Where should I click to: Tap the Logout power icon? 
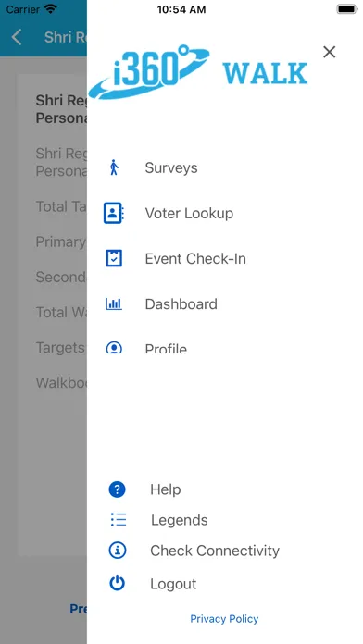118,583
